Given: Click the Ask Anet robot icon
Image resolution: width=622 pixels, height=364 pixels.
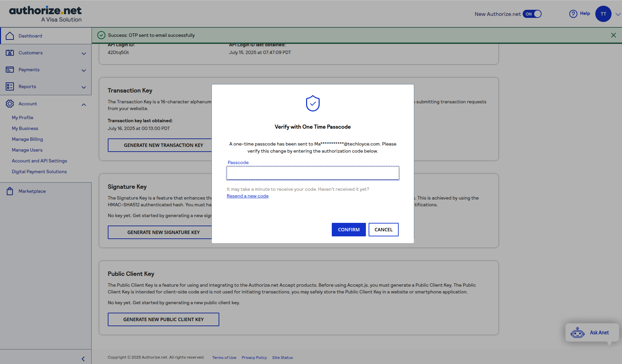Looking at the screenshot, I should [x=578, y=333].
